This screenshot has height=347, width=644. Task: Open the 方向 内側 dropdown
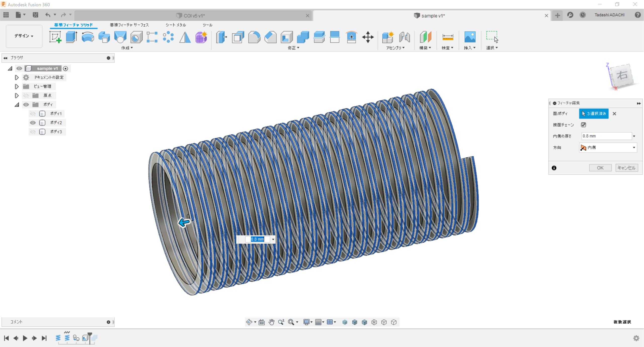coord(608,148)
